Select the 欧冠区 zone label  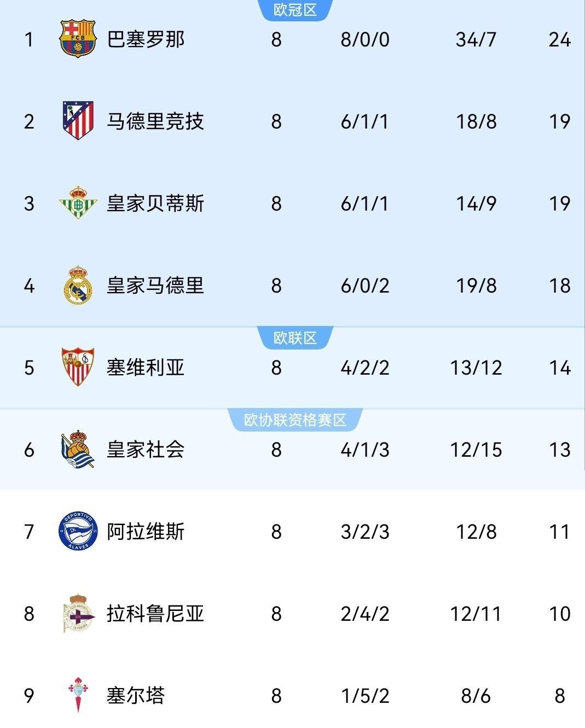tap(295, 10)
